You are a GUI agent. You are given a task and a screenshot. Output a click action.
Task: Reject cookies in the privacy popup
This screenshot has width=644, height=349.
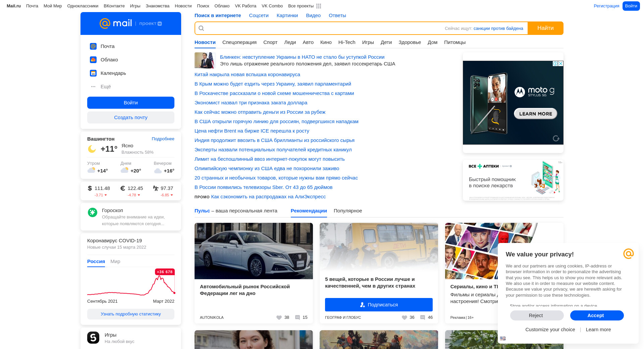tap(537, 315)
